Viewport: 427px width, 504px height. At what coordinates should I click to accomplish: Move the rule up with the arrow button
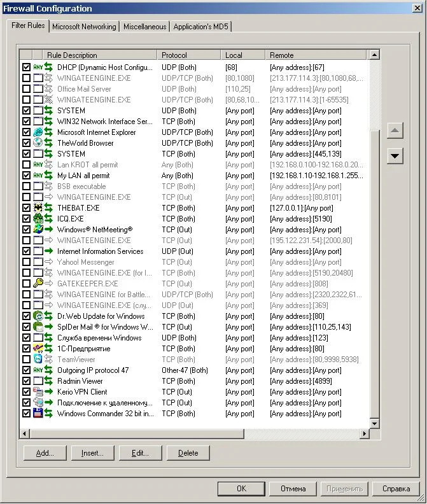point(395,130)
